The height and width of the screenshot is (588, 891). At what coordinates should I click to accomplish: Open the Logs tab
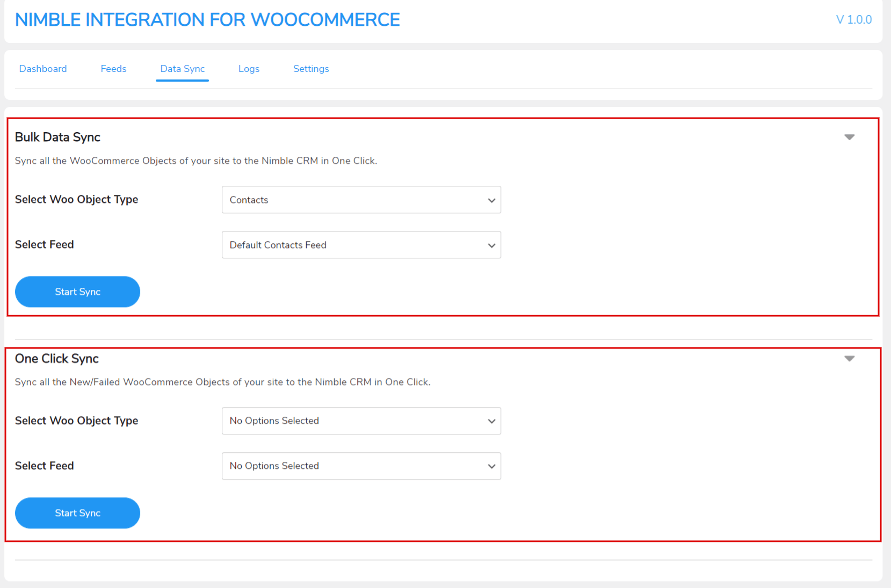[249, 69]
